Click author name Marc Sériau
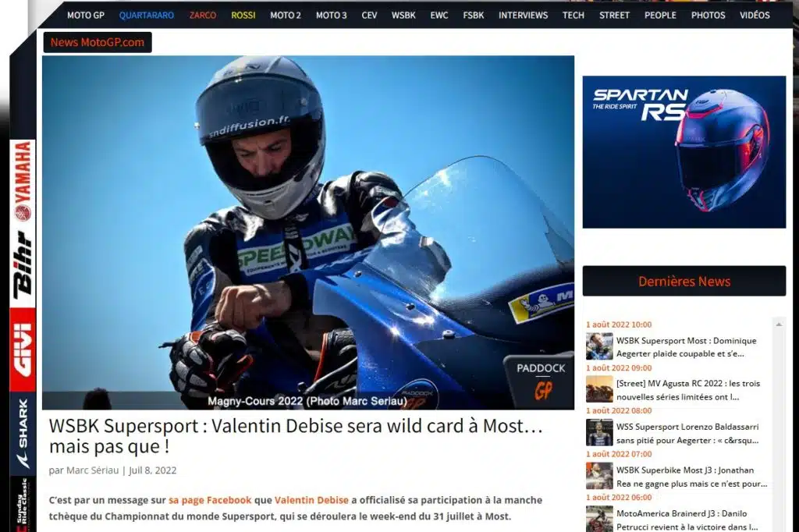 click(92, 470)
